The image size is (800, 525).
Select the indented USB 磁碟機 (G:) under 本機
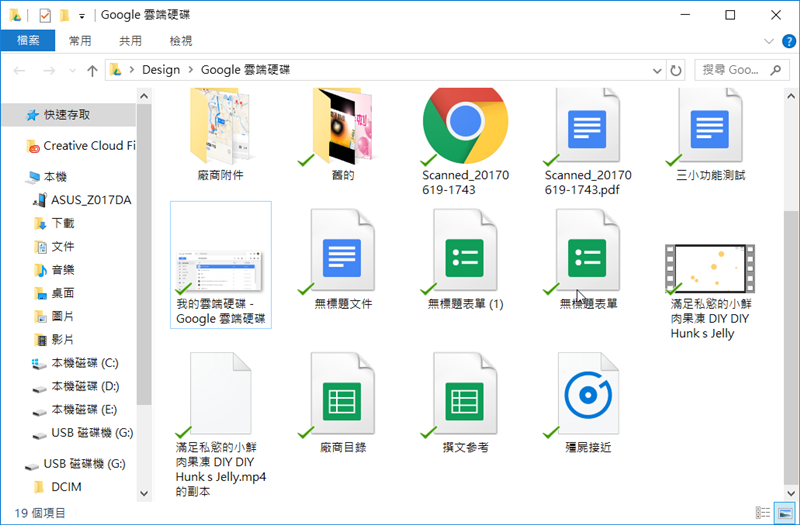(x=83, y=433)
